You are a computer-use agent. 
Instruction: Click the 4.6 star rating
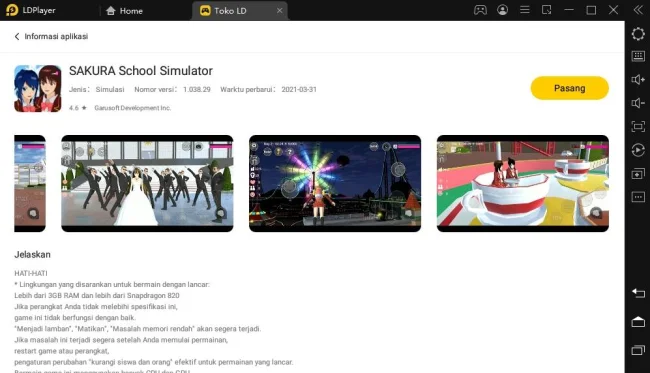click(x=78, y=108)
